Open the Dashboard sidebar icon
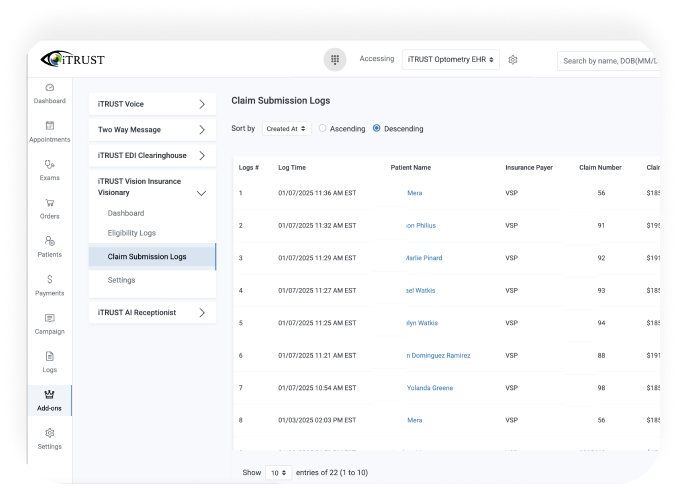The width and height of the screenshot is (680, 490). pos(49,88)
